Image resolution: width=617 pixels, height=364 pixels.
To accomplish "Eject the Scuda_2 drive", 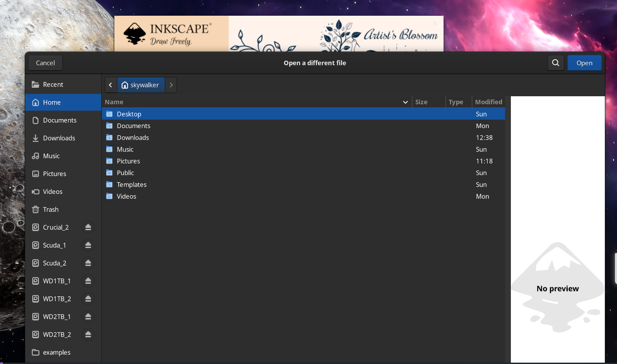I will pyautogui.click(x=88, y=263).
